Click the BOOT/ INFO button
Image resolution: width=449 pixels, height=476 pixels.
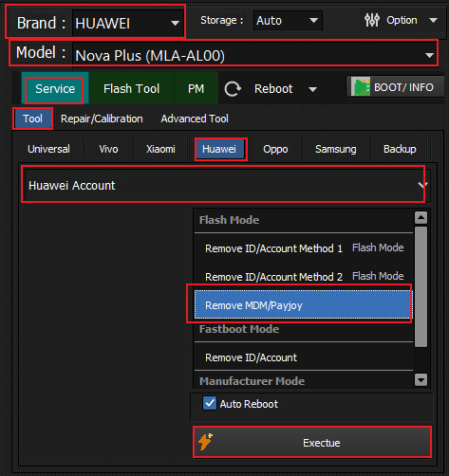pyautogui.click(x=396, y=86)
